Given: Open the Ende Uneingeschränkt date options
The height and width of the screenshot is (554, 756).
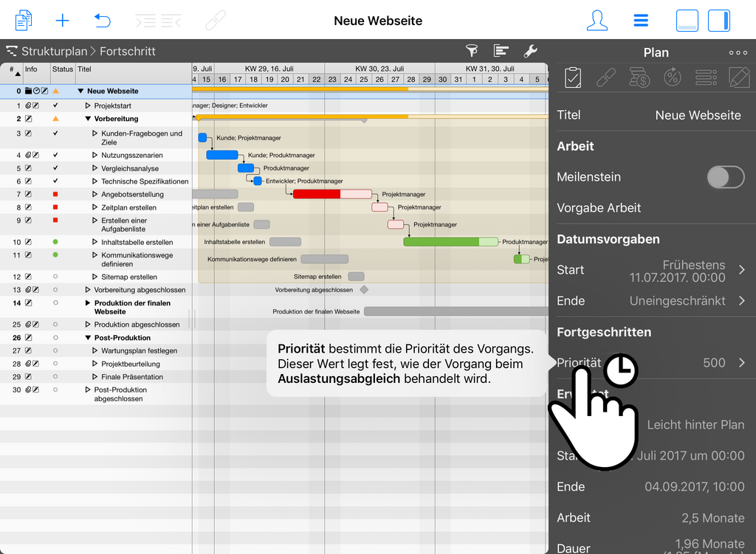Looking at the screenshot, I should pos(741,301).
